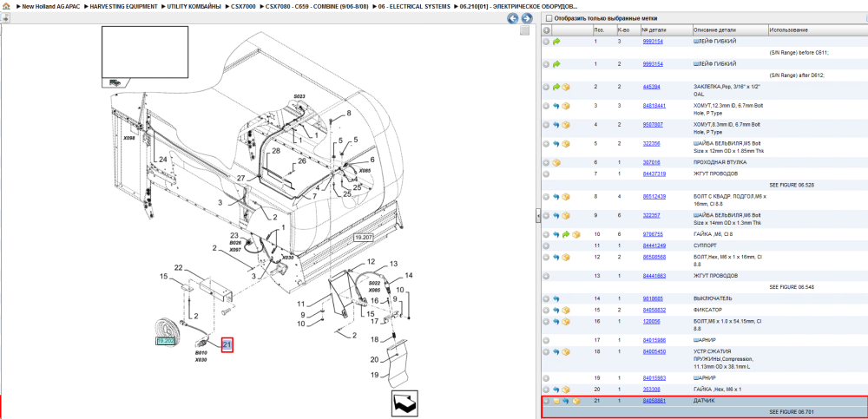The height and width of the screenshot is (419, 868).
Task: Go to the home page icon
Action: [6, 6]
